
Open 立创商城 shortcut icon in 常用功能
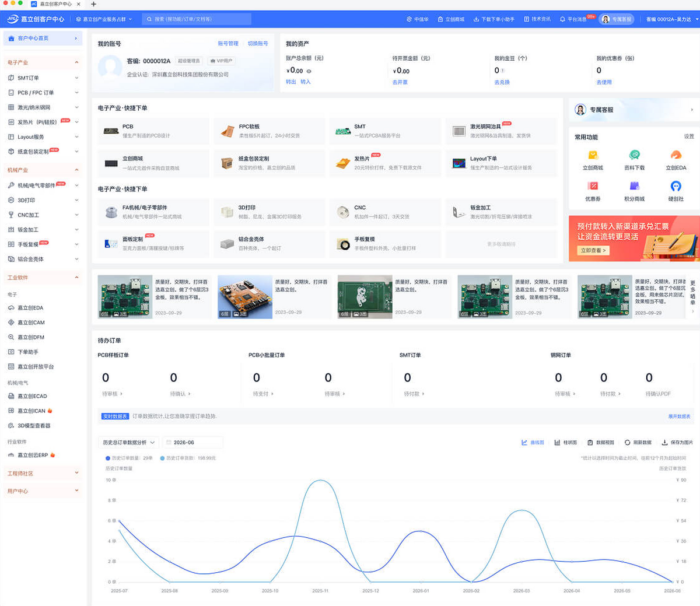(x=593, y=155)
